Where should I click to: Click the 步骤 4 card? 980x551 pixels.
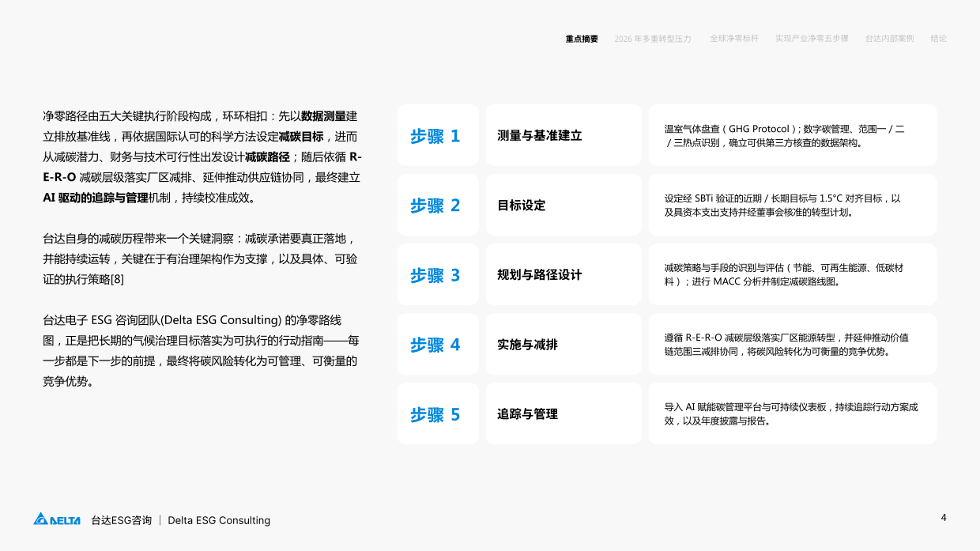click(x=438, y=344)
